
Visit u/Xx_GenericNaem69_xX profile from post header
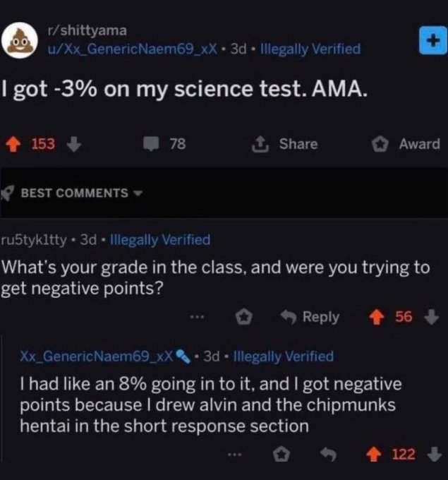[x=132, y=49]
